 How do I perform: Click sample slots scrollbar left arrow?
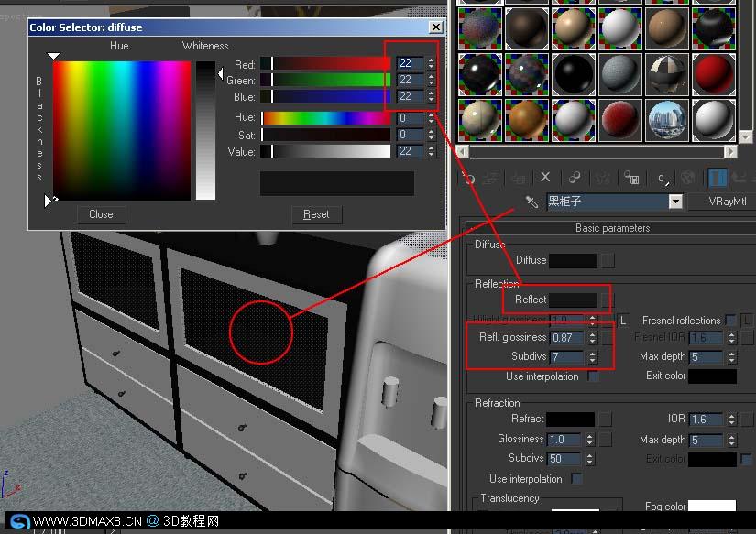pyautogui.click(x=463, y=152)
